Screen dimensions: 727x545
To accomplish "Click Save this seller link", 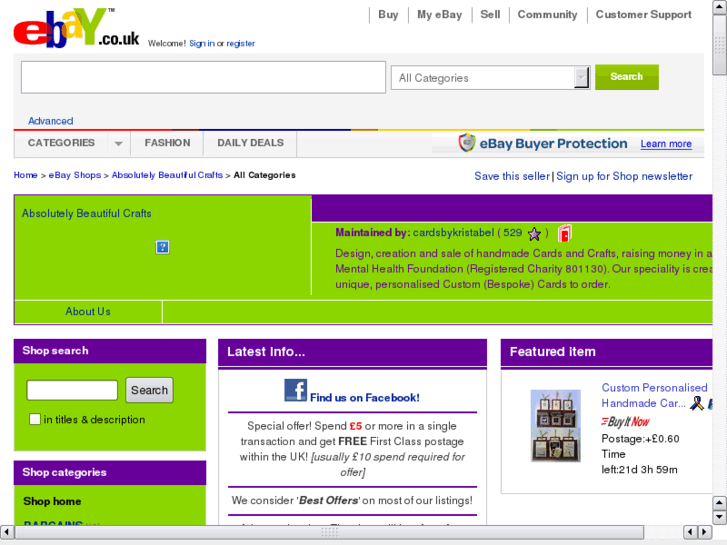I will point(512,176).
